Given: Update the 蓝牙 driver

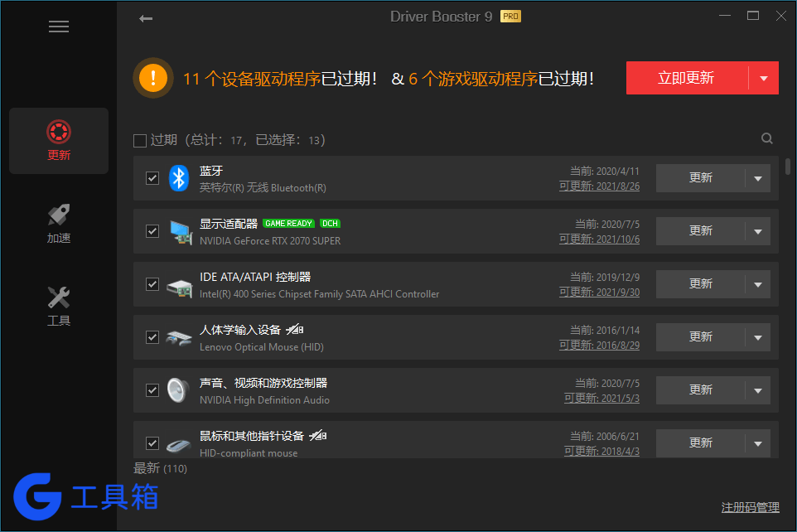Looking at the screenshot, I should click(700, 178).
